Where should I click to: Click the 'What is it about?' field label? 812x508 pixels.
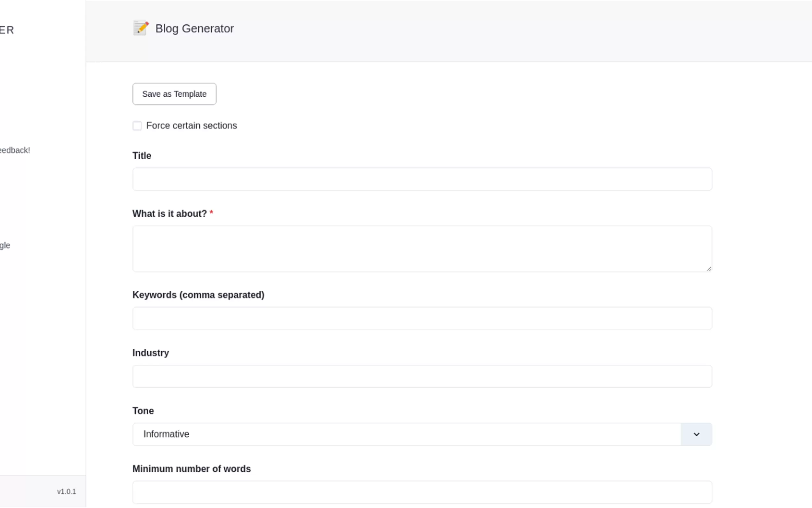(x=169, y=214)
